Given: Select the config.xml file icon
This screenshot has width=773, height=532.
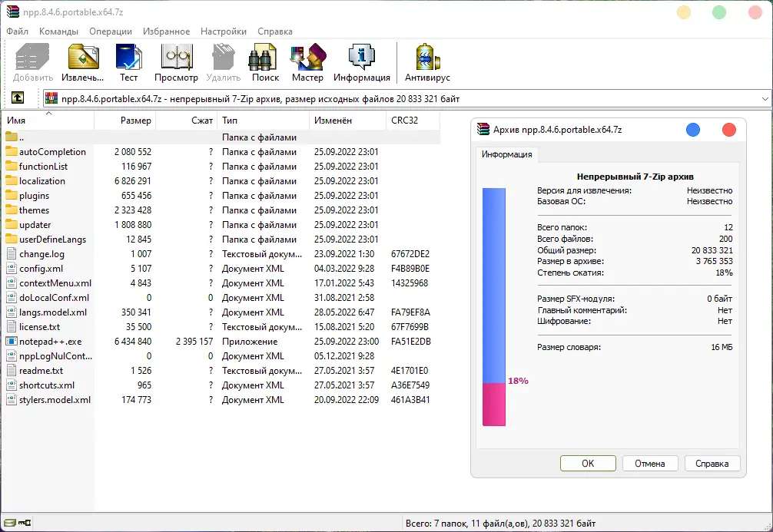Looking at the screenshot, I should pyautogui.click(x=12, y=268).
